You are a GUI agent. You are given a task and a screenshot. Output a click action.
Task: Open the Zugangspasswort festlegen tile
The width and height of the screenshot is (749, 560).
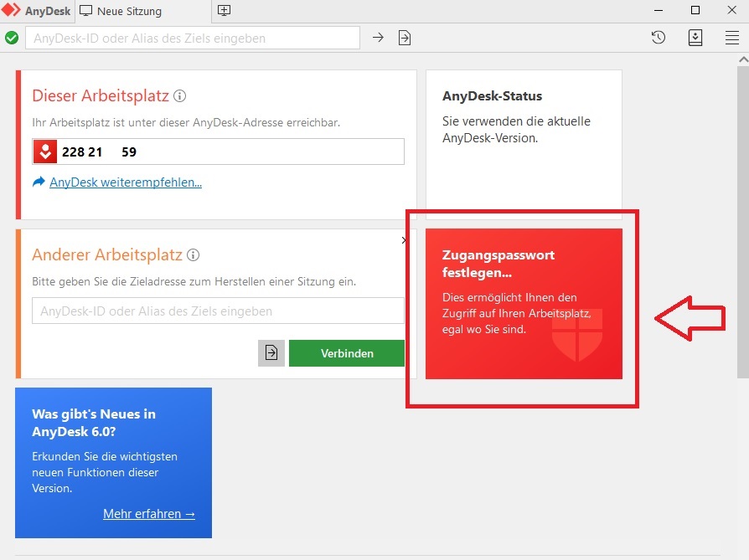(524, 304)
